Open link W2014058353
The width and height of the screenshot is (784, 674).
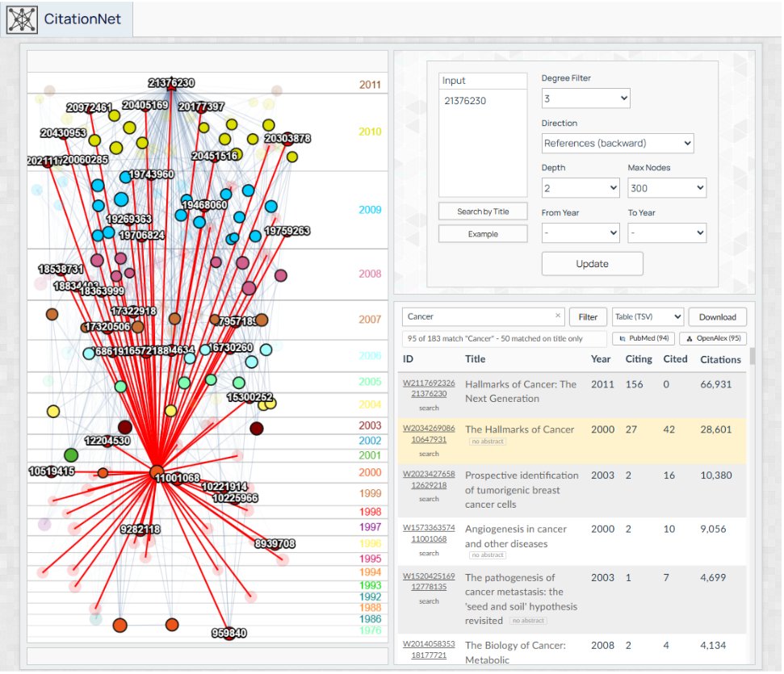[x=429, y=644]
